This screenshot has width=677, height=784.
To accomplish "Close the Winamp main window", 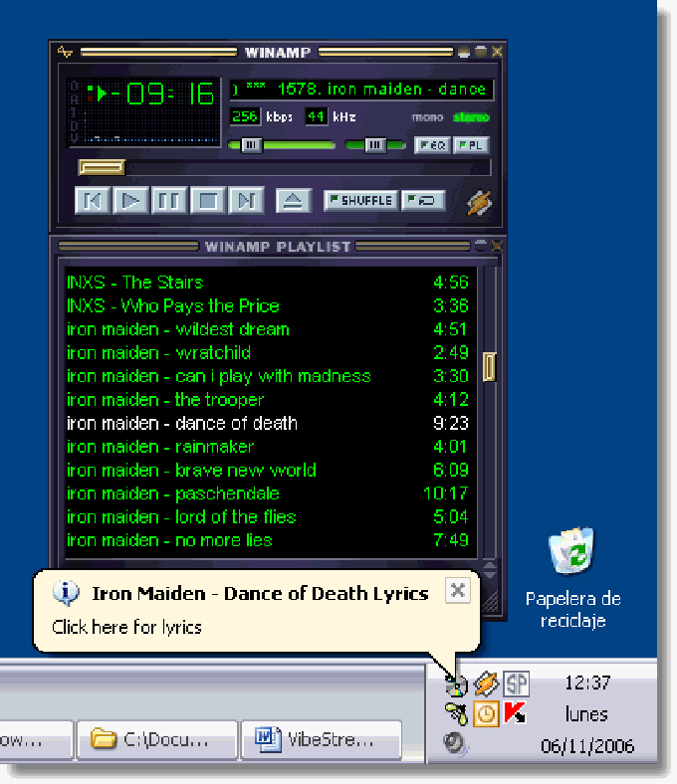I will click(497, 52).
